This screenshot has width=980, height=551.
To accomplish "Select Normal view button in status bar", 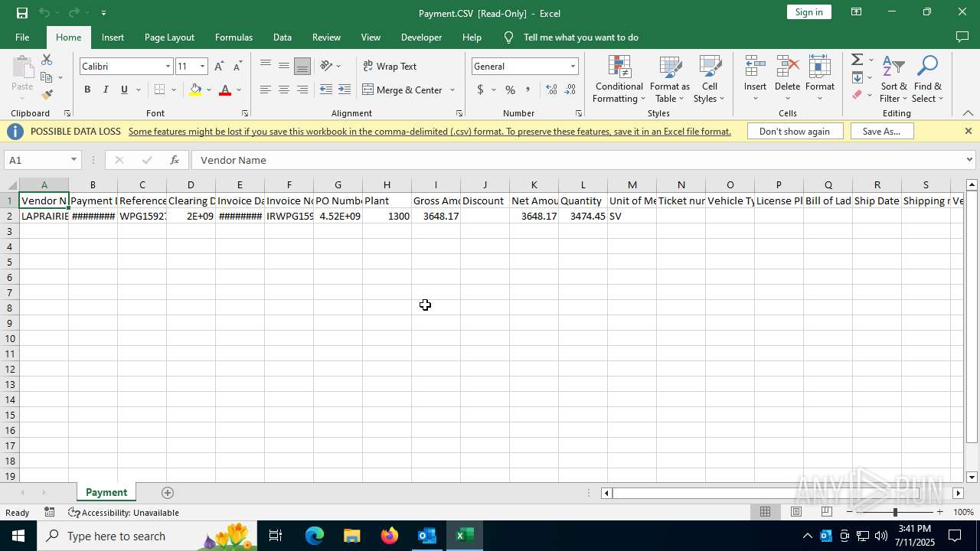I will [765, 512].
